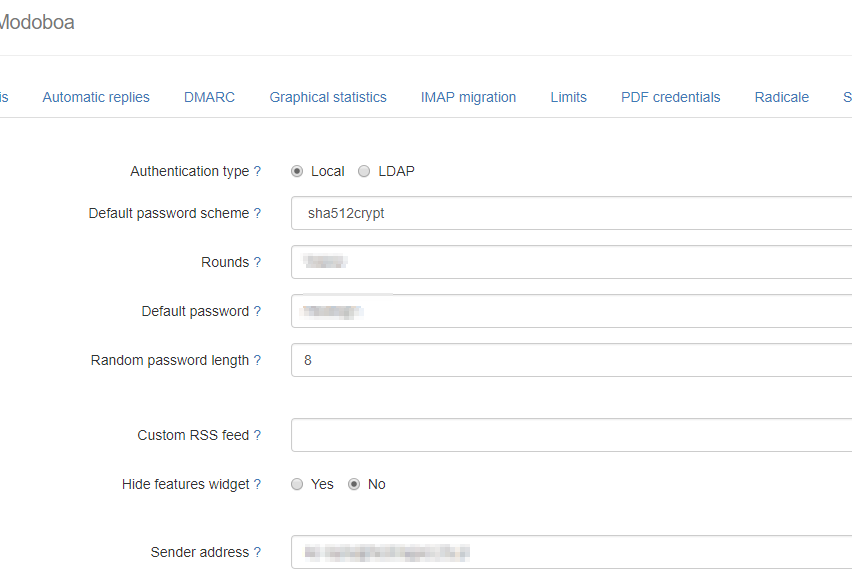Click the help icon next to Default password scheme
The height and width of the screenshot is (580, 852).
257,213
